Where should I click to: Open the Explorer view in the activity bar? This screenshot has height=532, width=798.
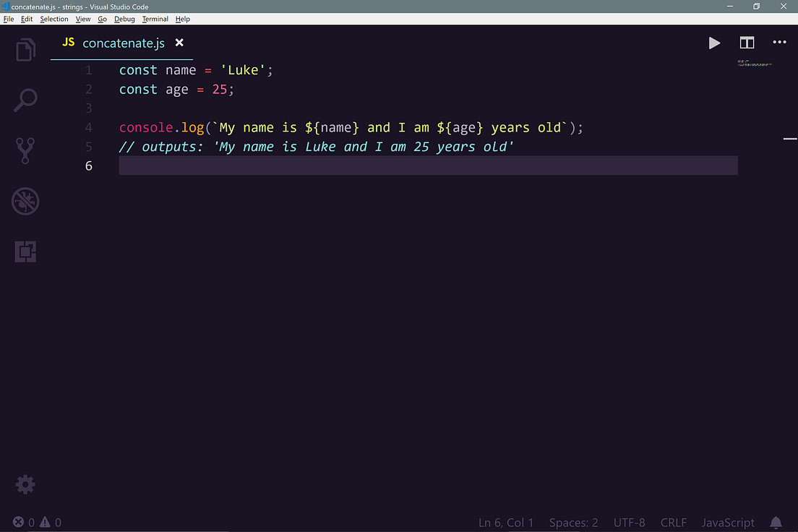click(25, 49)
